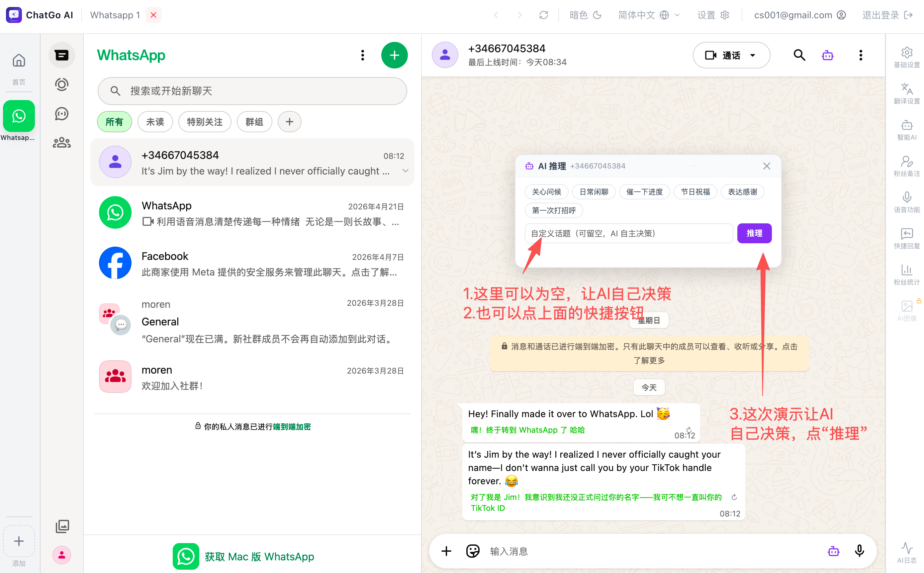Choose the 关心问候 quick topic chip
Viewport: 924px width, 573px height.
pos(546,192)
